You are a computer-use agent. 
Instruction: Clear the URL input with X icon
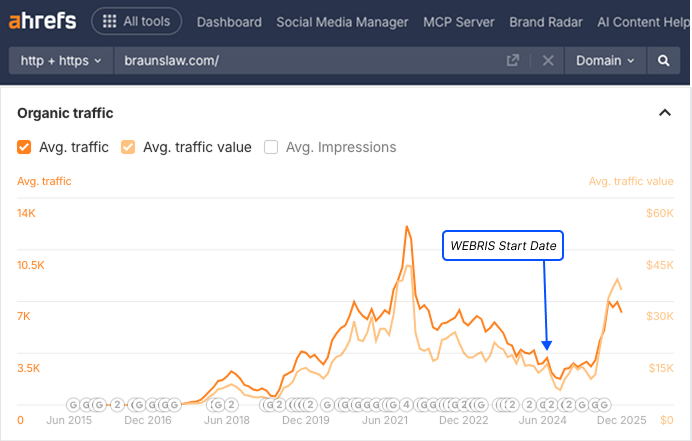[x=548, y=60]
